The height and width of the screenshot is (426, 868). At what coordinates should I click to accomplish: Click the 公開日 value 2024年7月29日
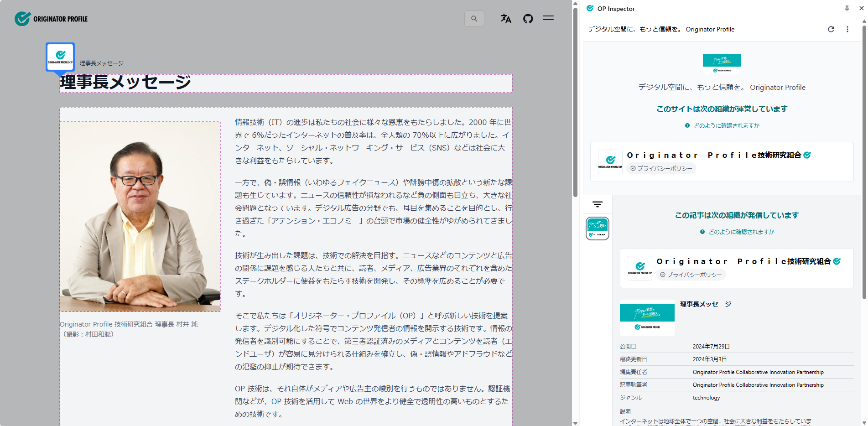(x=711, y=347)
